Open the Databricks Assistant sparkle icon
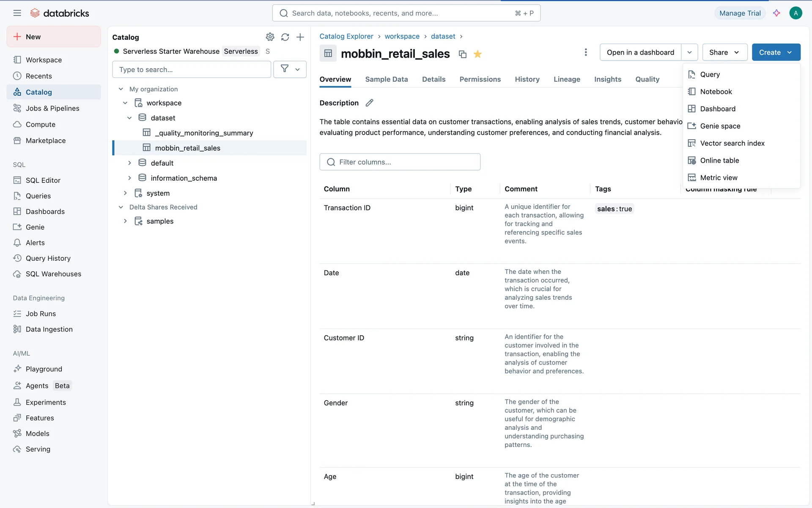This screenshot has height=508, width=812. click(776, 13)
